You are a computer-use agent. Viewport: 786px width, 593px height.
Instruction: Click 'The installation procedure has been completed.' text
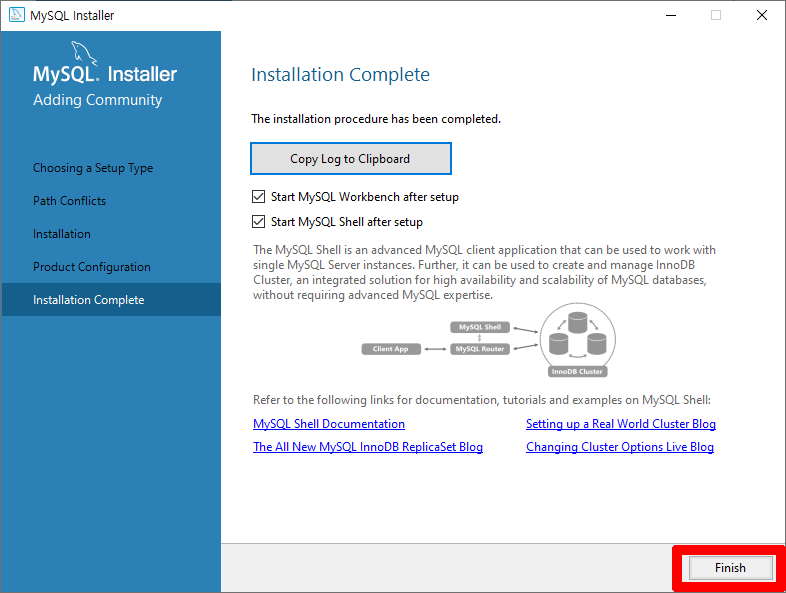pos(376,119)
